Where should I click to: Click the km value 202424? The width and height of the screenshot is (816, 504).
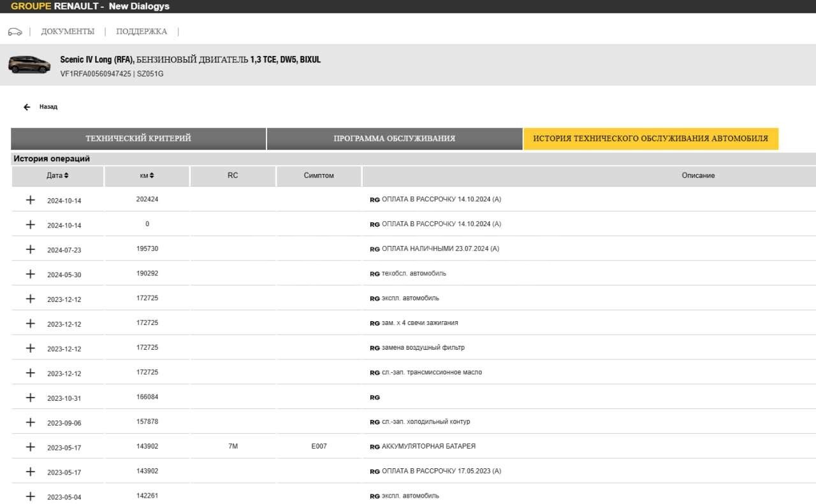pyautogui.click(x=147, y=199)
